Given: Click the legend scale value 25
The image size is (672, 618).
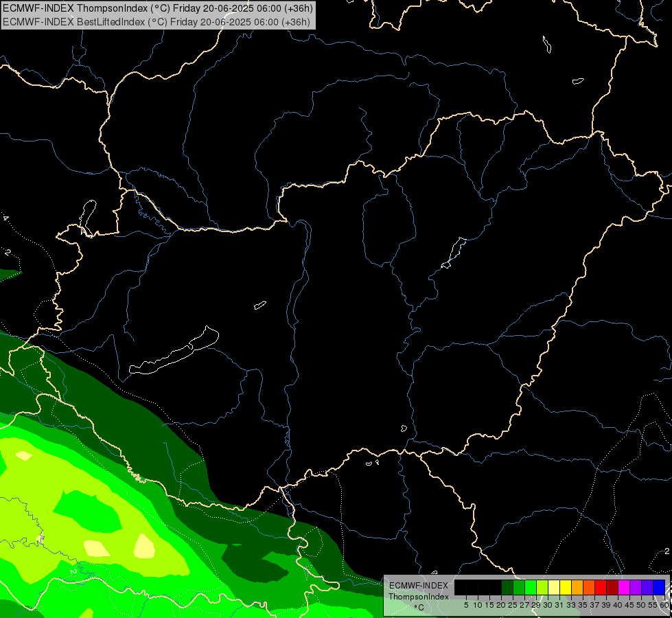Looking at the screenshot, I should tap(513, 605).
